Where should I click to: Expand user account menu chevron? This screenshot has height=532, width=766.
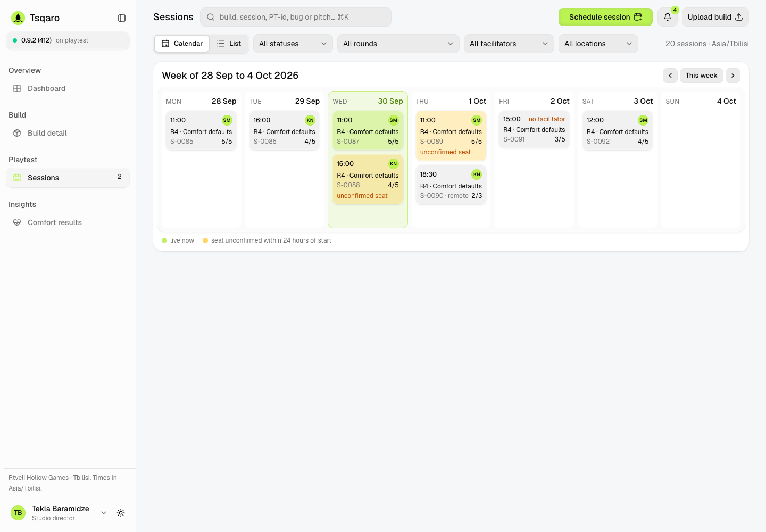click(x=104, y=513)
